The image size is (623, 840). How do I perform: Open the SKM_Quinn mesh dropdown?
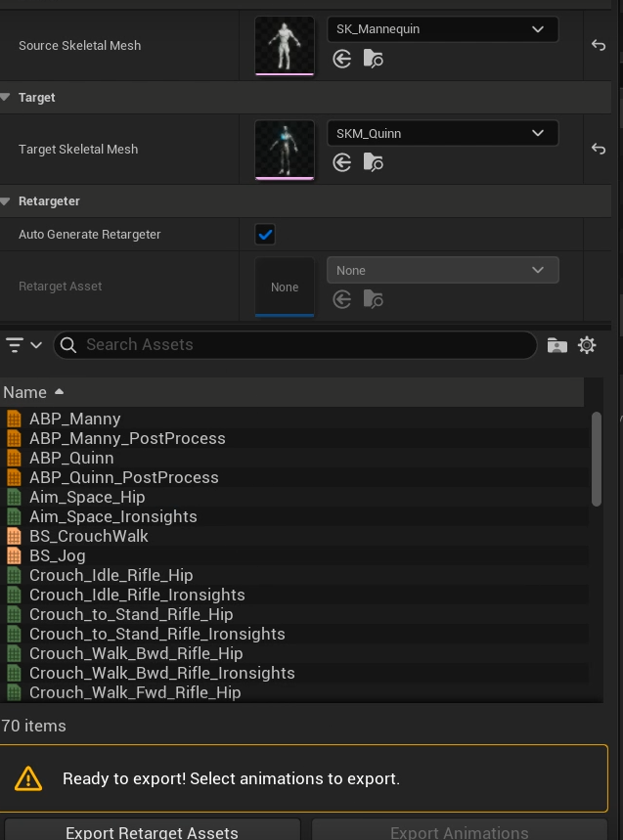point(442,133)
